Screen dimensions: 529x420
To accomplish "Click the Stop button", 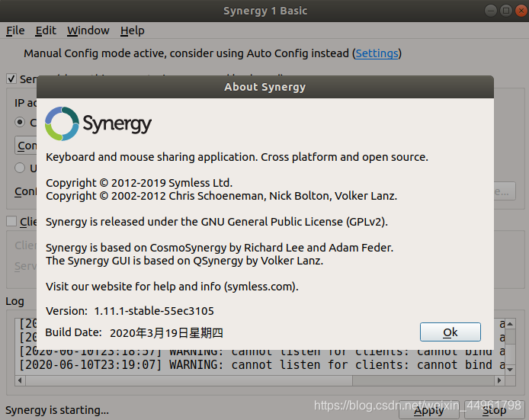I will pyautogui.click(x=494, y=411).
